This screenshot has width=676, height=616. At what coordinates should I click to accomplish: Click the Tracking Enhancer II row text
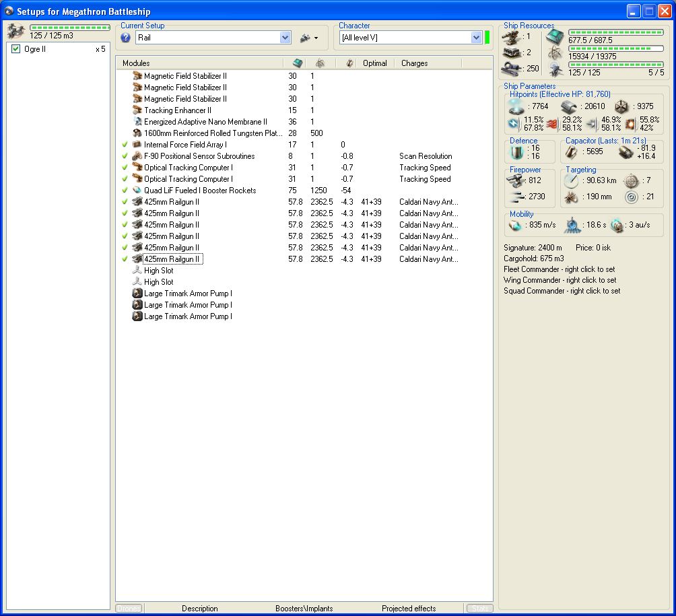[178, 110]
